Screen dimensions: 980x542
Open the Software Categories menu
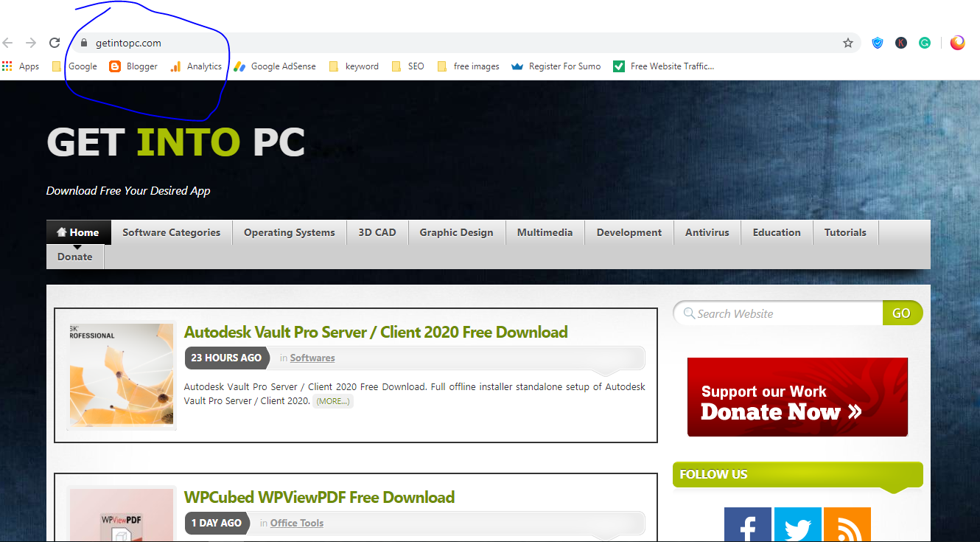coord(172,232)
